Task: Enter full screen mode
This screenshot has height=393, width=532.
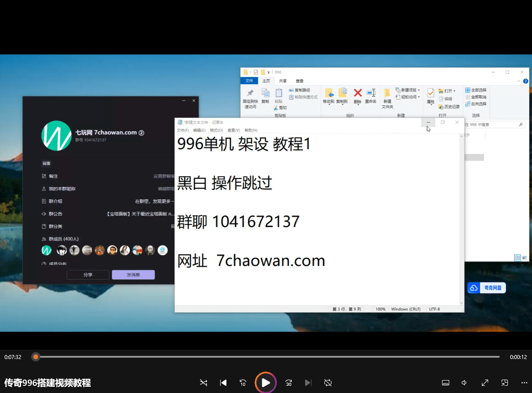Action: (485, 383)
